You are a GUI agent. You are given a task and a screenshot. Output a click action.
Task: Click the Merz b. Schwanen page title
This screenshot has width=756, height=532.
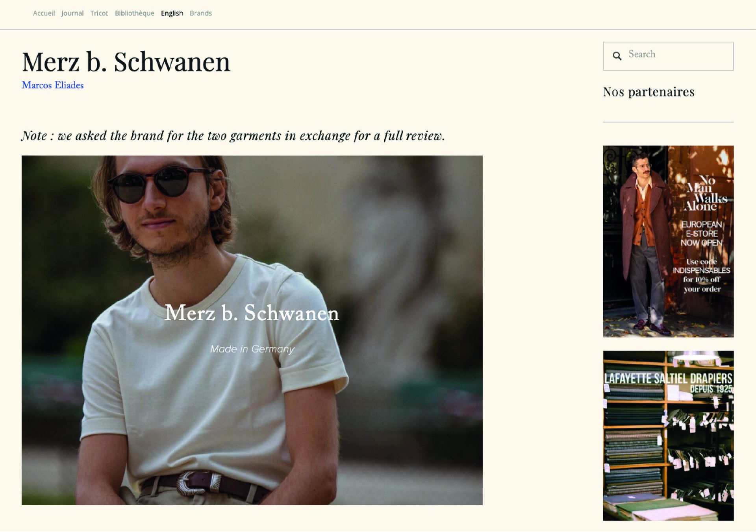(x=126, y=62)
